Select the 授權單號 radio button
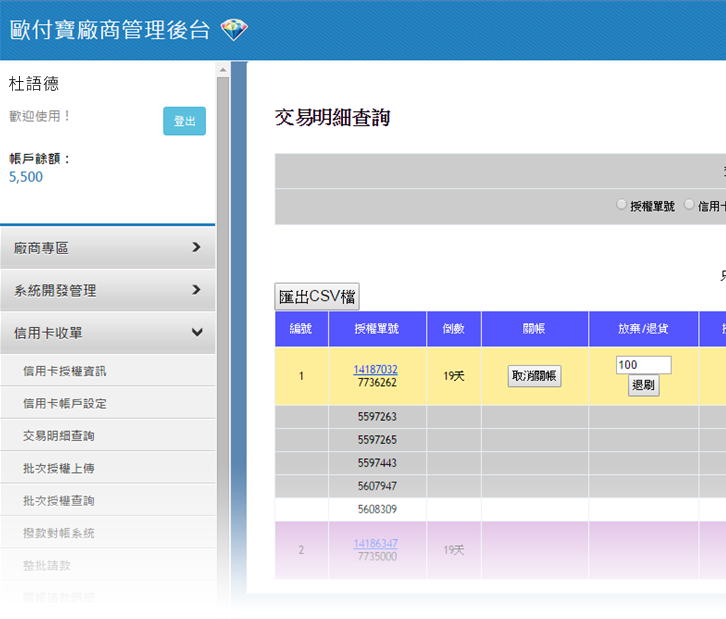This screenshot has height=619, width=726. pos(621,205)
